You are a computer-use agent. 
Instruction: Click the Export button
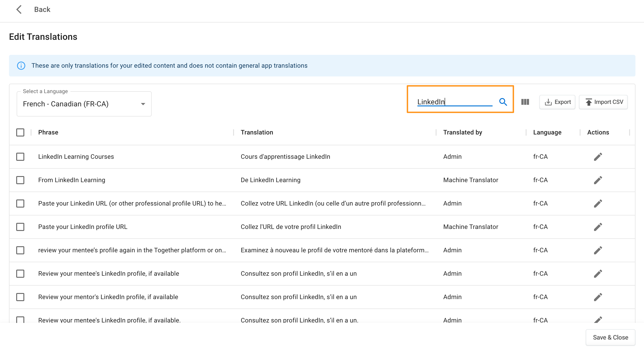(x=557, y=102)
